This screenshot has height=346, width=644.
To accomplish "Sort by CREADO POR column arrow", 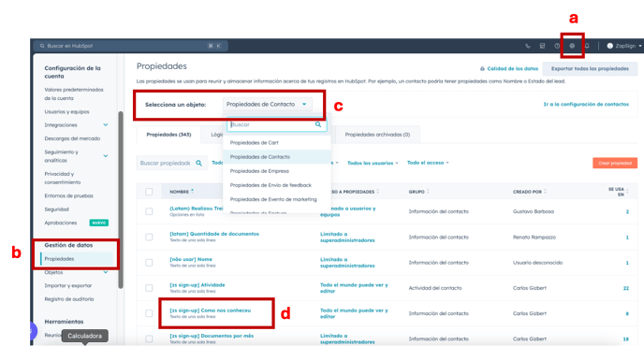I will point(545,192).
